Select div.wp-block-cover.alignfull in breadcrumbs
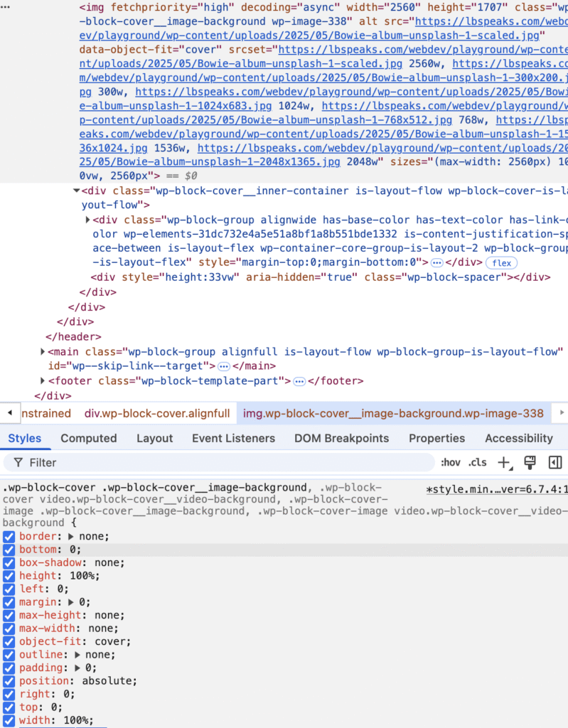This screenshot has height=728, width=568. [157, 413]
